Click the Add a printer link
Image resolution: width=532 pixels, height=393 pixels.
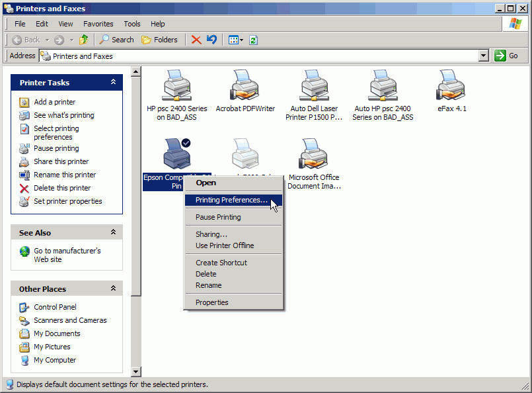(x=54, y=102)
